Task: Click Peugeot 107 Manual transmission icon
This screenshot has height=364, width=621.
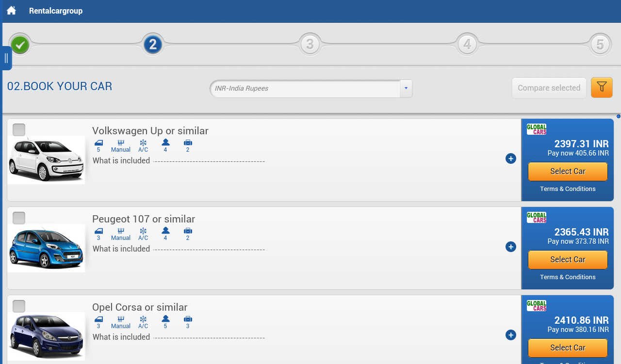Action: click(x=121, y=231)
